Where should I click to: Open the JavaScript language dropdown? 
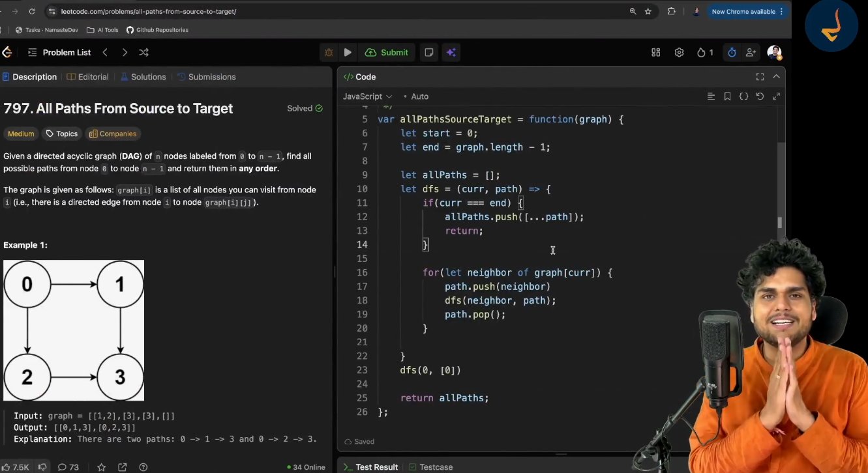click(x=368, y=96)
